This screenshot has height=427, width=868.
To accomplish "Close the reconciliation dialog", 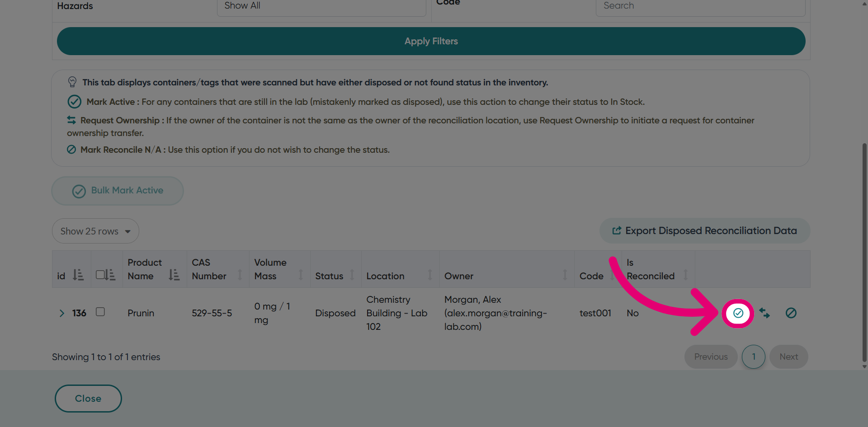I will (88, 399).
